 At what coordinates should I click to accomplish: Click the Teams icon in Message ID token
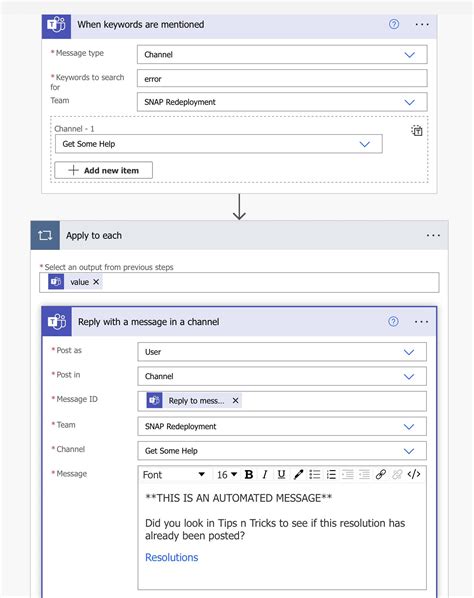point(154,400)
